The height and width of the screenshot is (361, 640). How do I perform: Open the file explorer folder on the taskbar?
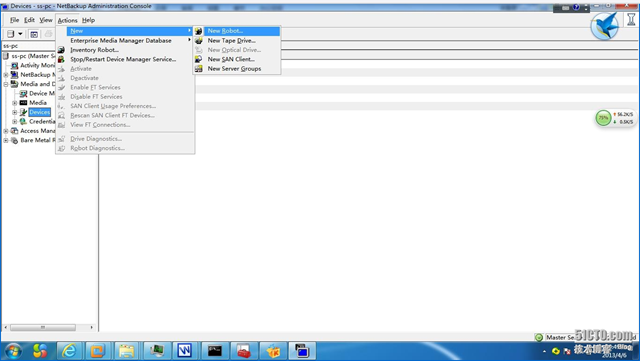click(127, 351)
